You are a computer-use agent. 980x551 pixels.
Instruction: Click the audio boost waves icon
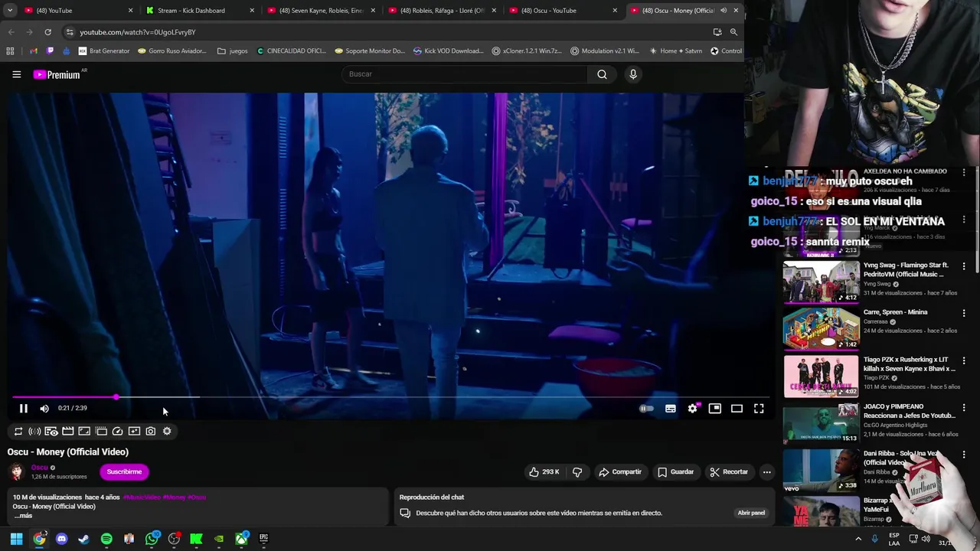pos(34,432)
